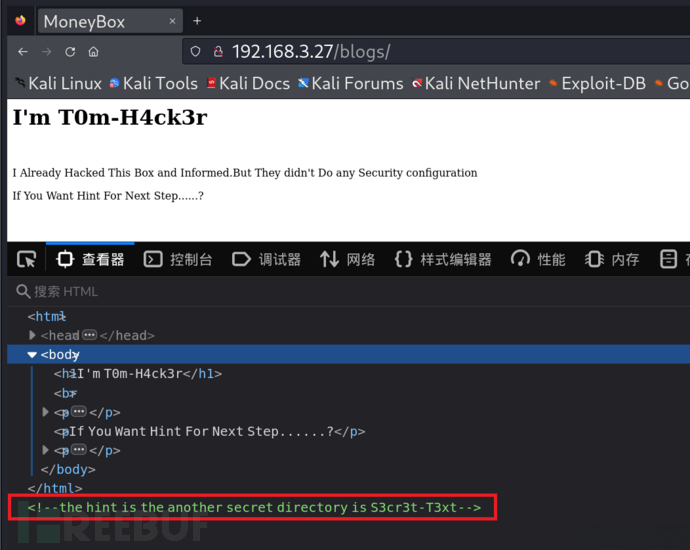Click the ellipsis badge in head node
690x550 pixels.
(90, 335)
